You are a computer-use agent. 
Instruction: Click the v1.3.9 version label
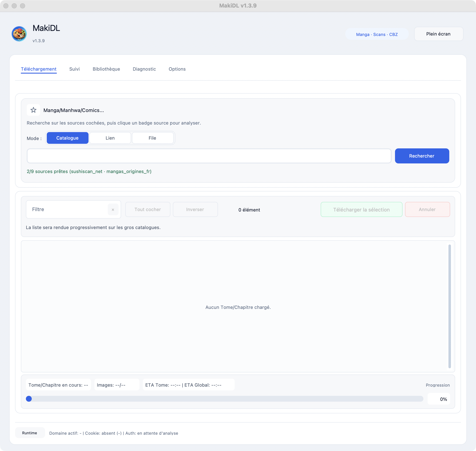[39, 41]
